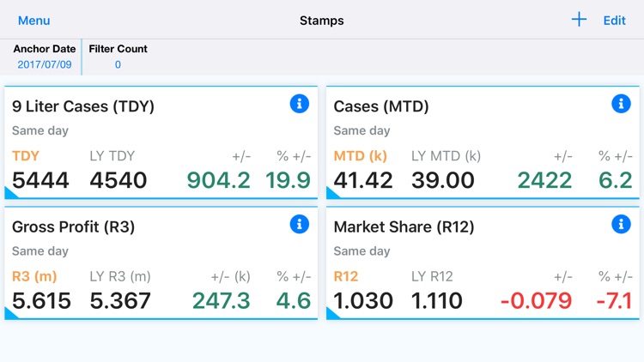This screenshot has width=644, height=362.
Task: Click the R12 value 1.030
Action: click(363, 301)
